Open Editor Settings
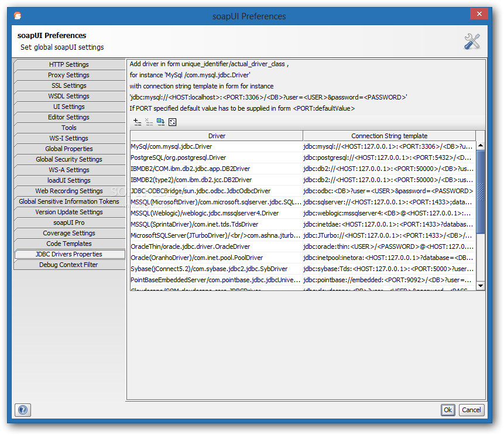Image resolution: width=504 pixels, height=435 pixels. tap(69, 117)
